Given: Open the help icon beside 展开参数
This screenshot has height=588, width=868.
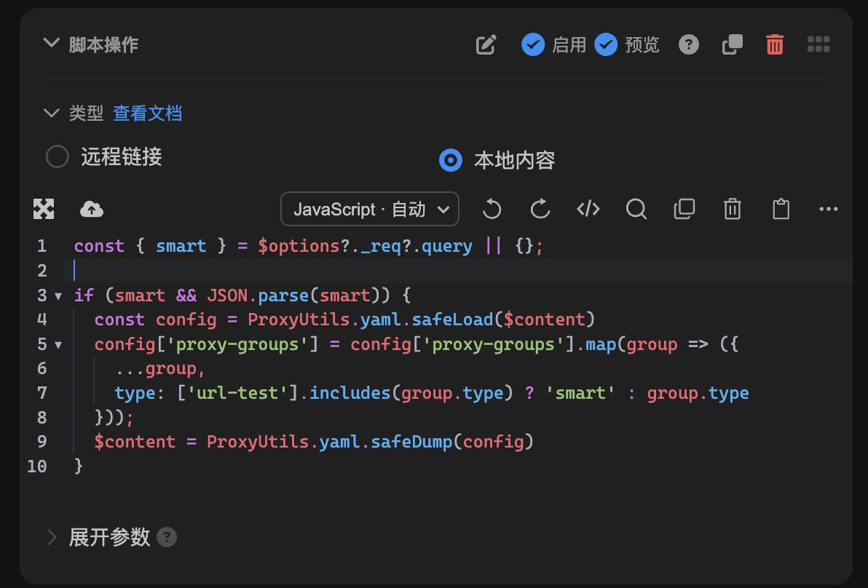Looking at the screenshot, I should [x=167, y=537].
